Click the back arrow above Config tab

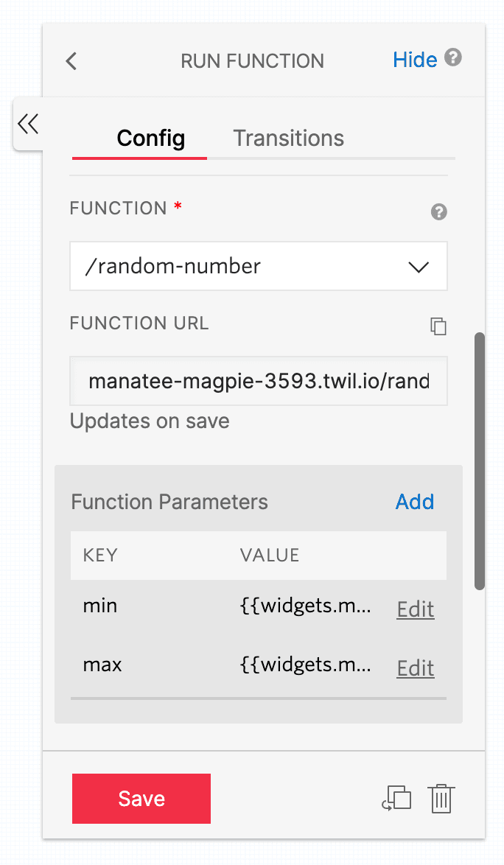click(x=71, y=62)
